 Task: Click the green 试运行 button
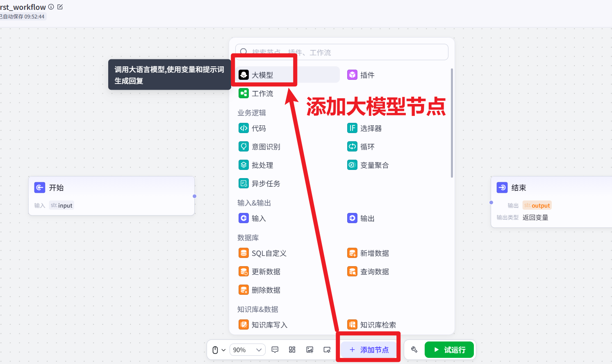(449, 350)
